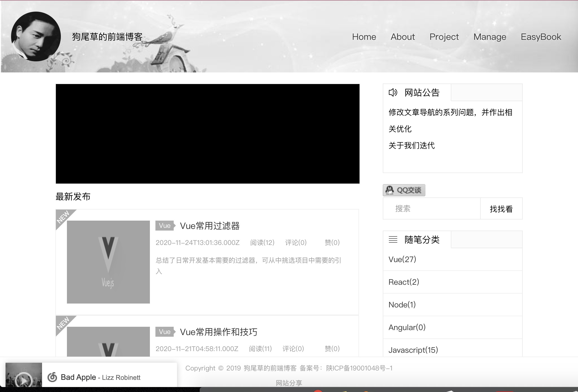Image resolution: width=578 pixels, height=392 pixels.
Task: Click 赞(0) on Vue常用过滤器 article
Action: (332, 242)
